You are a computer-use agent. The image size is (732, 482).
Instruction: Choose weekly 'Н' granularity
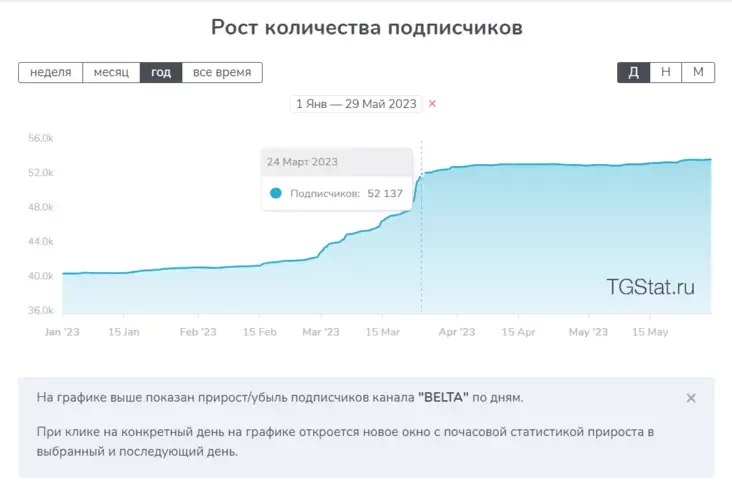666,72
